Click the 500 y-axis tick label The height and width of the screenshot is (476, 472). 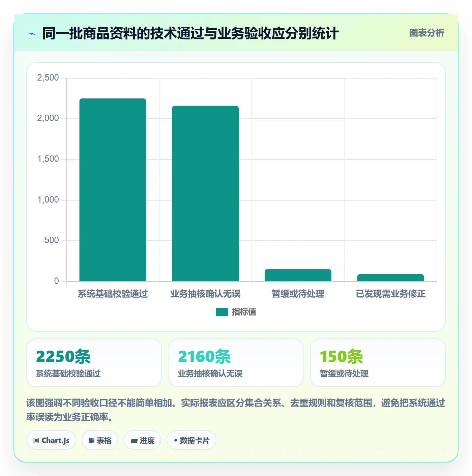click(x=52, y=240)
